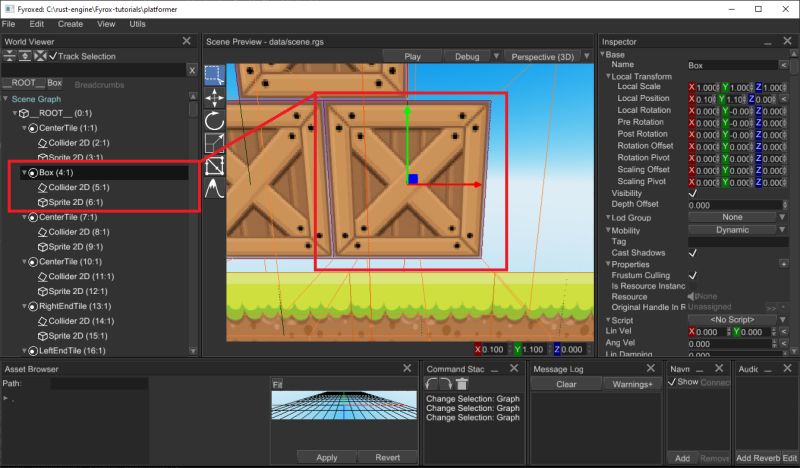
Task: Activate the Move tool with four arrows
Action: pyautogui.click(x=214, y=97)
